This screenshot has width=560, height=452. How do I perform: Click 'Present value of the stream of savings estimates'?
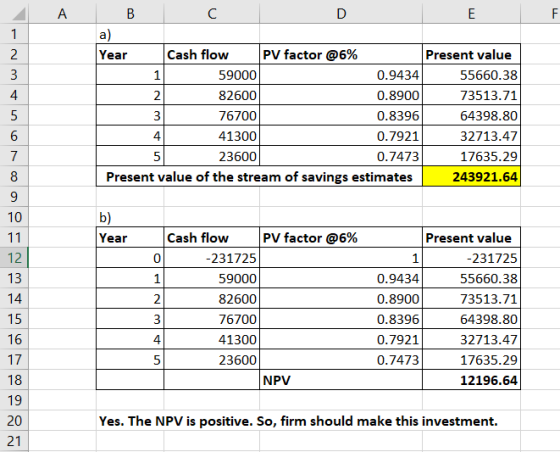pos(259,177)
